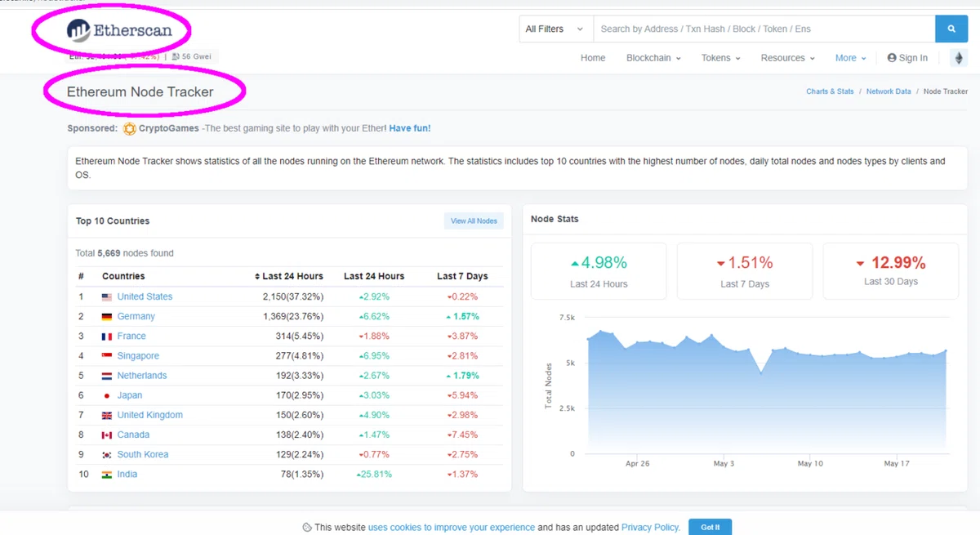Open Charts & Stats breadcrumb
This screenshot has width=980, height=535.
click(830, 91)
